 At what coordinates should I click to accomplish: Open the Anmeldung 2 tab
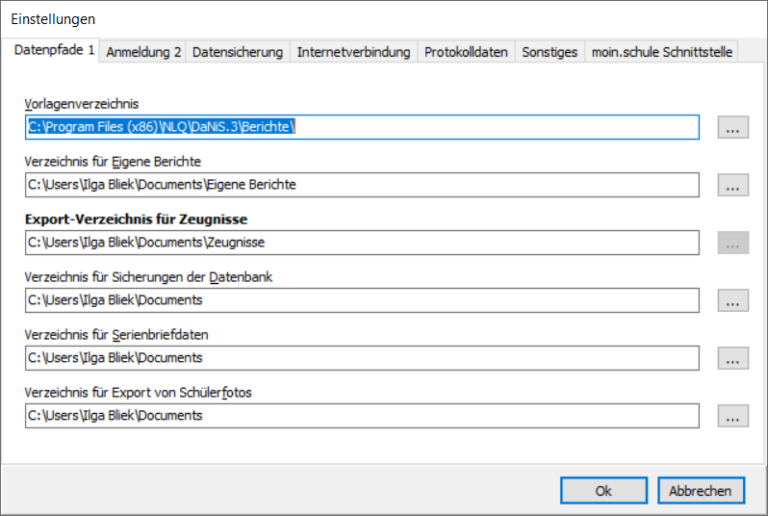(143, 52)
